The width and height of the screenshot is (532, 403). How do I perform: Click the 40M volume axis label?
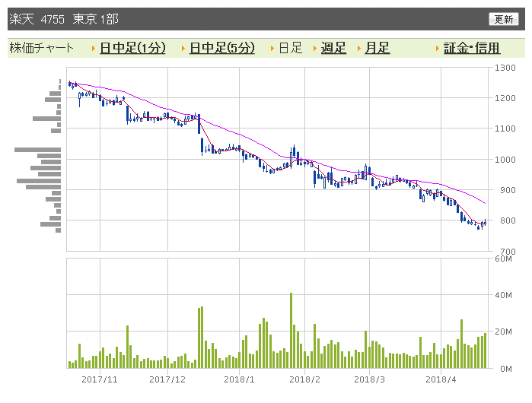pyautogui.click(x=503, y=295)
